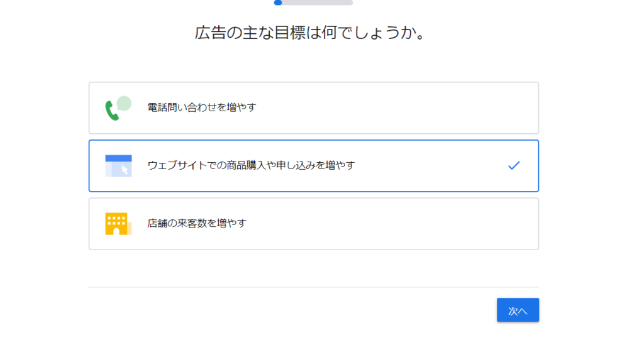
Task: Click the pale green speech bubble icon
Action: click(x=124, y=104)
